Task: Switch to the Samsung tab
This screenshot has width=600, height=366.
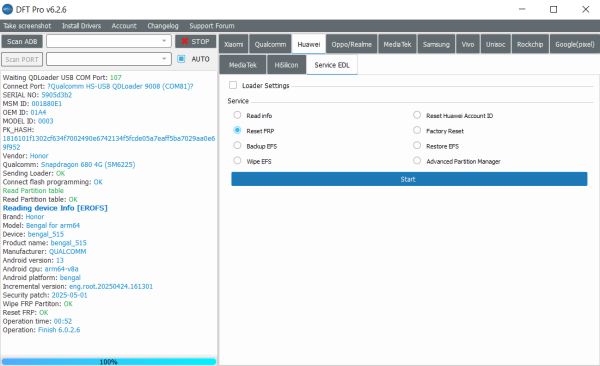Action: pyautogui.click(x=436, y=44)
